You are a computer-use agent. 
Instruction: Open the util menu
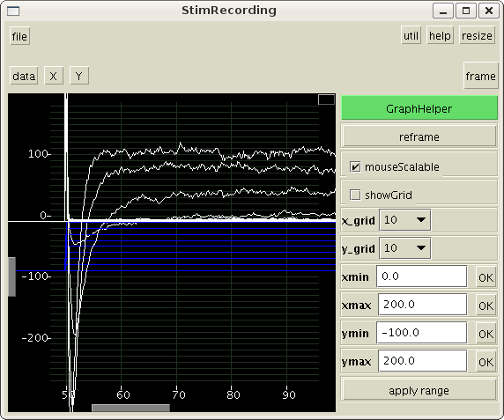tap(411, 35)
